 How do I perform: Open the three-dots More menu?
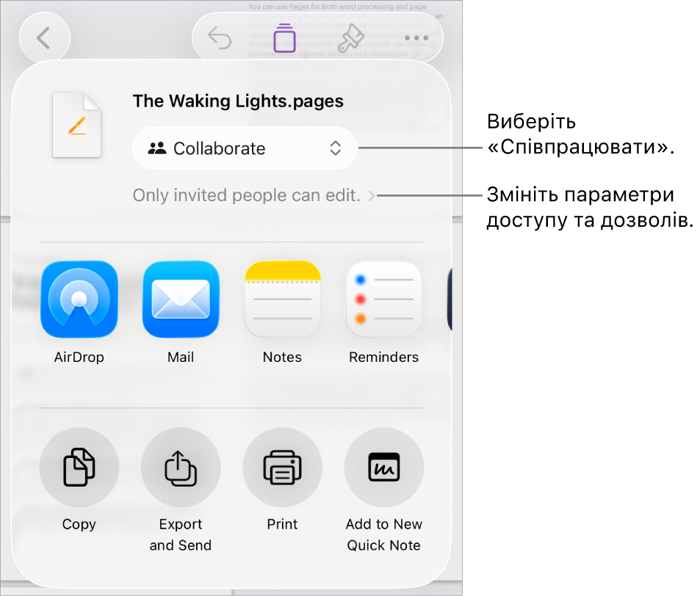tap(416, 38)
